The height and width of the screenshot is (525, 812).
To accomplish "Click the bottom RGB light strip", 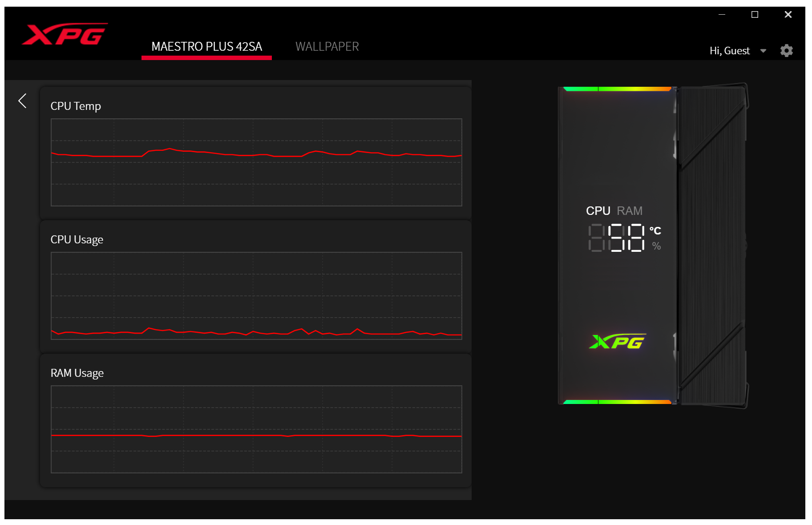I will [617, 402].
